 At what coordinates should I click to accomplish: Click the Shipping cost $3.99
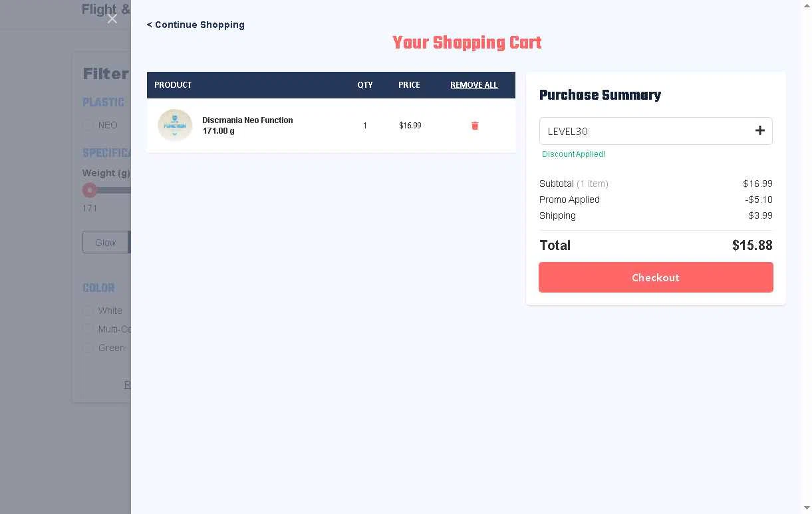point(760,215)
